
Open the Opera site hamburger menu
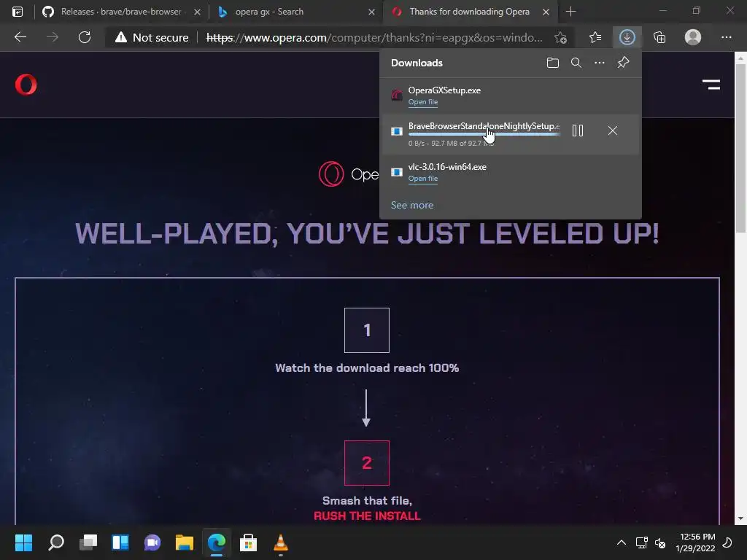pos(711,85)
